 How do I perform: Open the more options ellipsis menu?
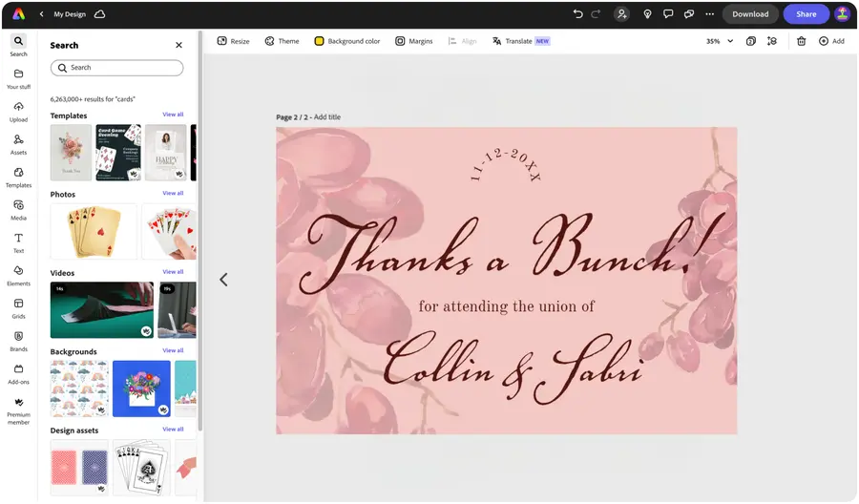coord(709,14)
